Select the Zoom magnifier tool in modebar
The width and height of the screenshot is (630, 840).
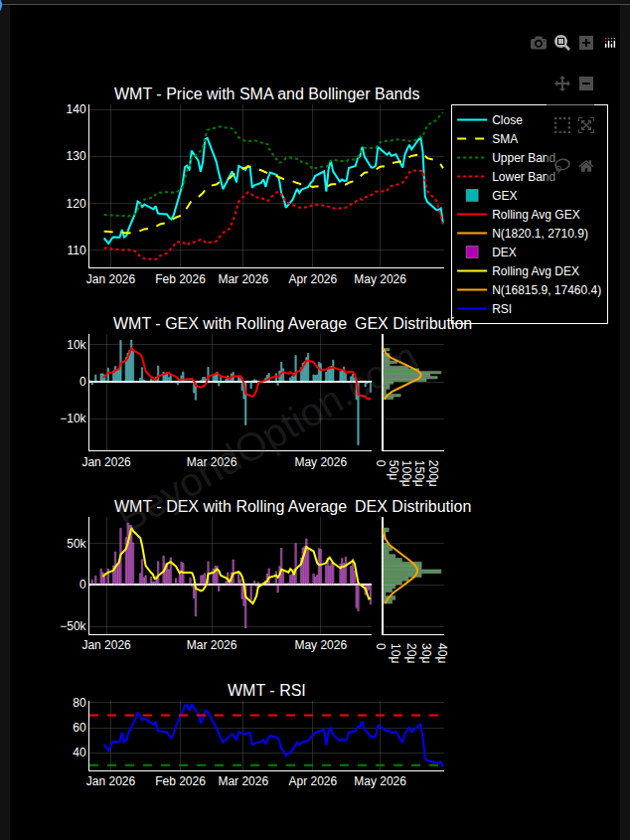(562, 43)
